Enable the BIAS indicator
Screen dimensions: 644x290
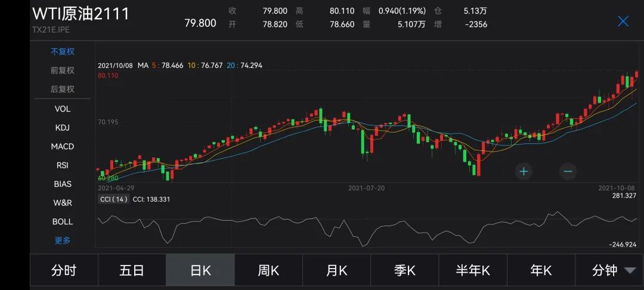pos(63,184)
